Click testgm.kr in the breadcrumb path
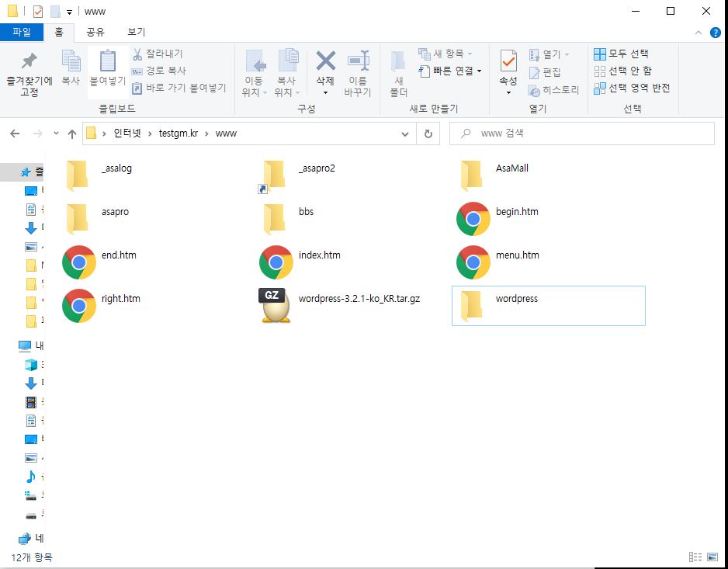The image size is (728, 569). coord(179,134)
